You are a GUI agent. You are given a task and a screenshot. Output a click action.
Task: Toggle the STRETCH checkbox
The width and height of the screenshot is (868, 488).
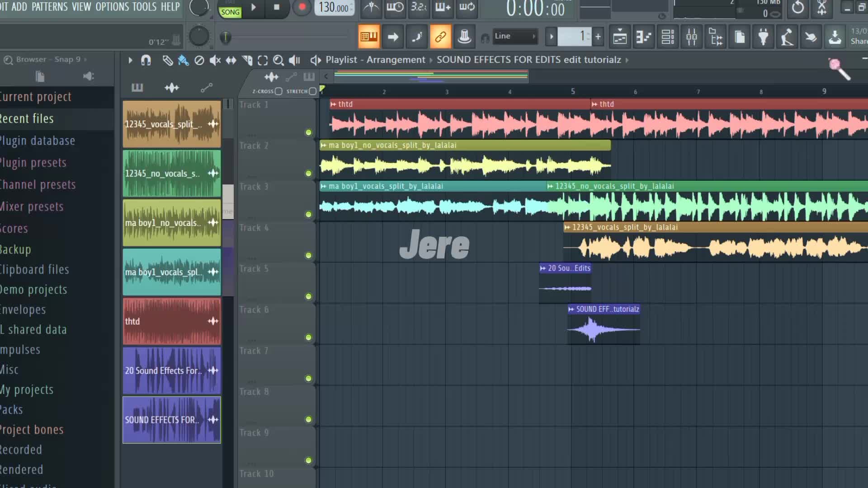click(x=312, y=91)
